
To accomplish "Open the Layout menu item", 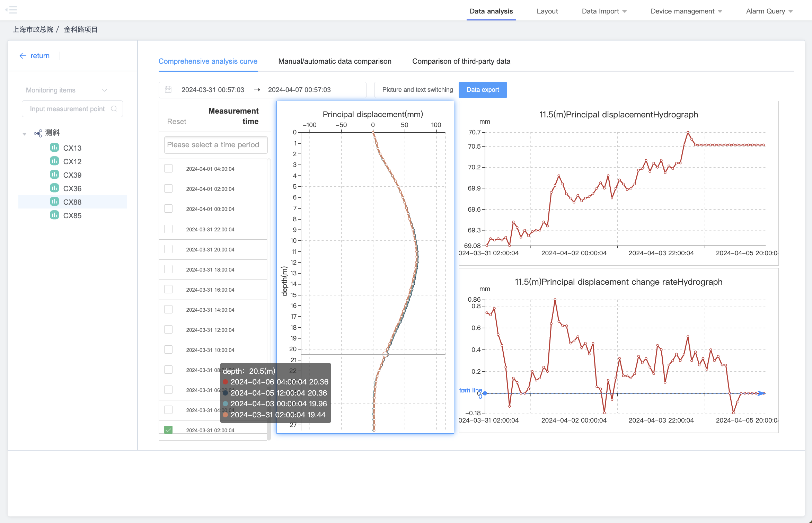I will (547, 11).
